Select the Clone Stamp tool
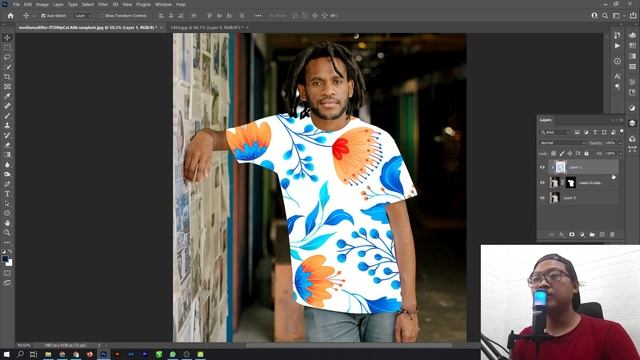Image resolution: width=640 pixels, height=360 pixels. pyautogui.click(x=7, y=126)
